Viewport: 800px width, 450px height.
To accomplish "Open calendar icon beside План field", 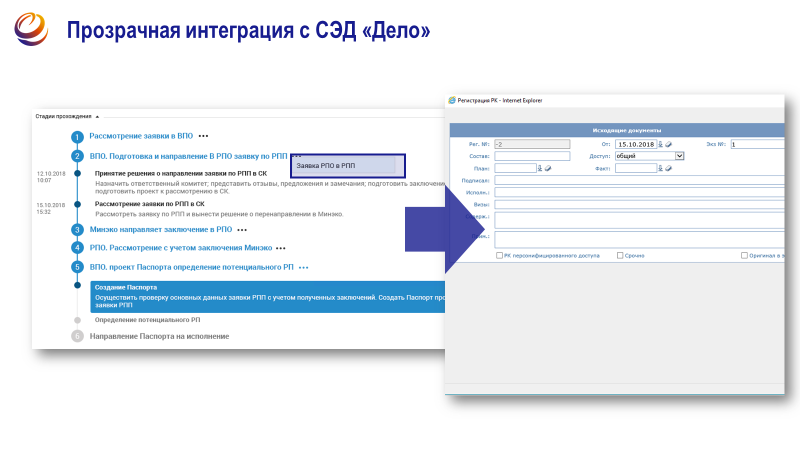I will click(540, 168).
